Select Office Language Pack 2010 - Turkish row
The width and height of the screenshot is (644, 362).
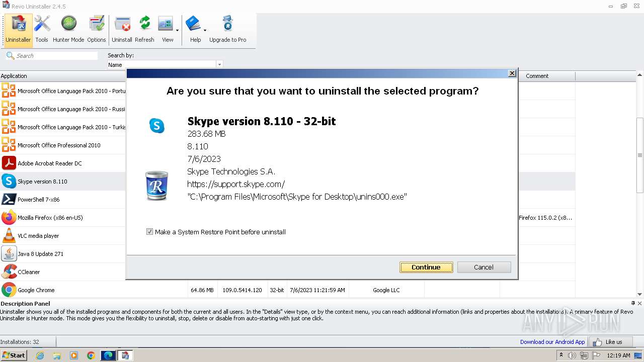[63, 127]
